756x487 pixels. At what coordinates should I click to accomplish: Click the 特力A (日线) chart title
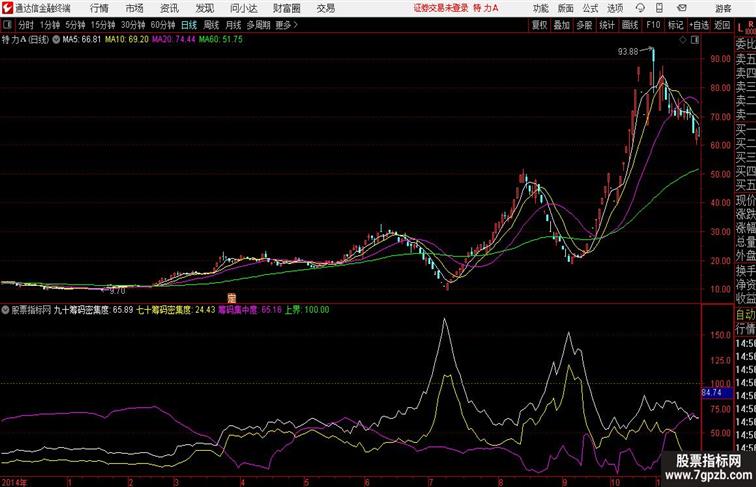click(x=26, y=40)
